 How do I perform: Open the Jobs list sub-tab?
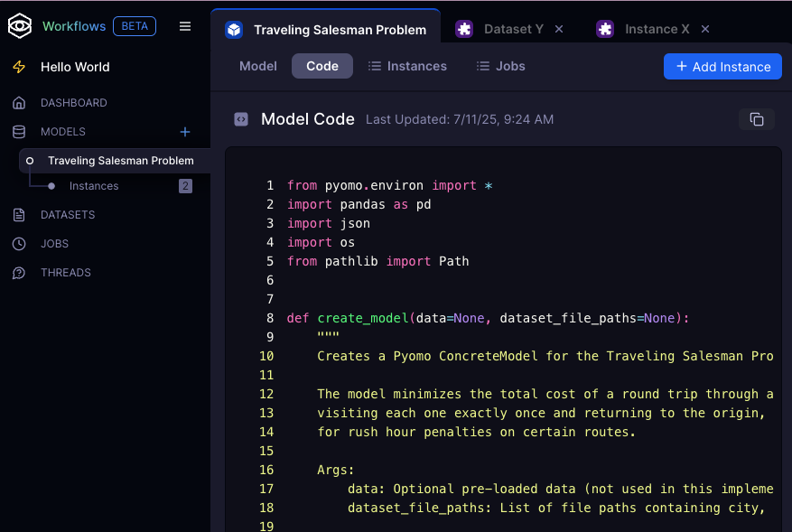pyautogui.click(x=500, y=66)
